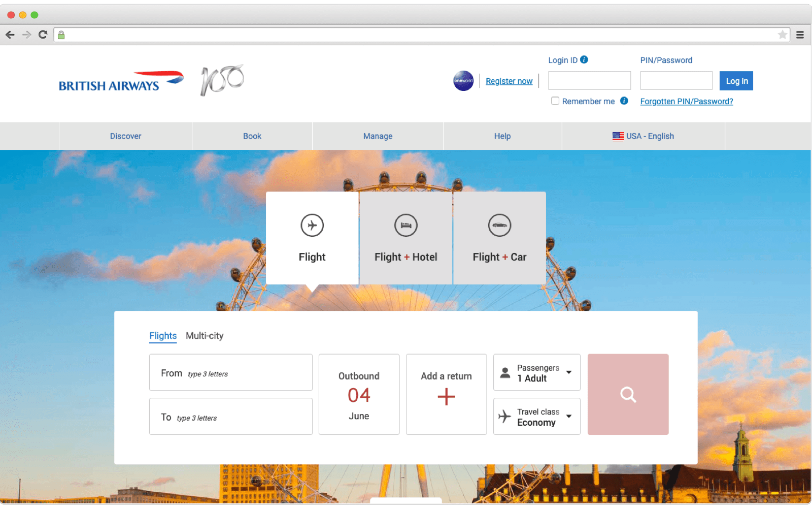Click the 100 centenary logo
Image resolution: width=812 pixels, height=508 pixels.
(222, 80)
